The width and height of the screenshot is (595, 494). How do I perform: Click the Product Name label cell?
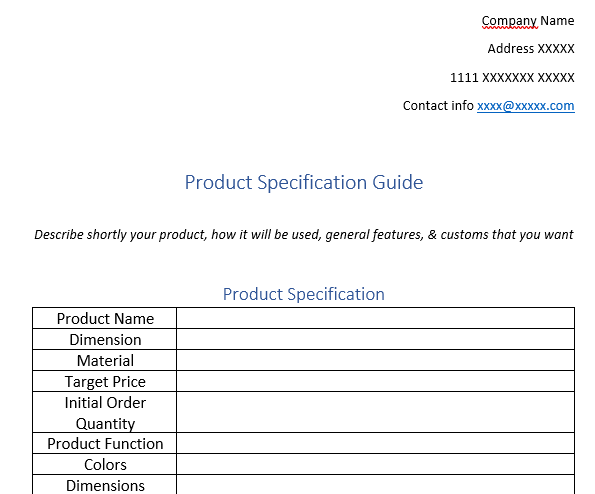point(105,318)
